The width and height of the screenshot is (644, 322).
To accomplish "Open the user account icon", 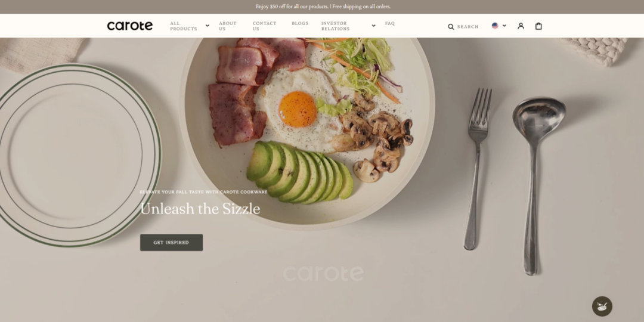I will 521,26.
